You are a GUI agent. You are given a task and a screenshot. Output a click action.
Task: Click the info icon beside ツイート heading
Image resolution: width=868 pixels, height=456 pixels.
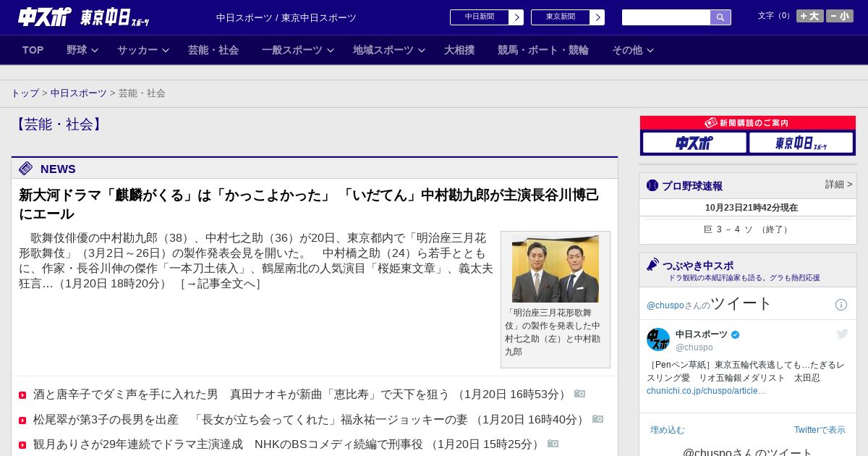(x=841, y=305)
